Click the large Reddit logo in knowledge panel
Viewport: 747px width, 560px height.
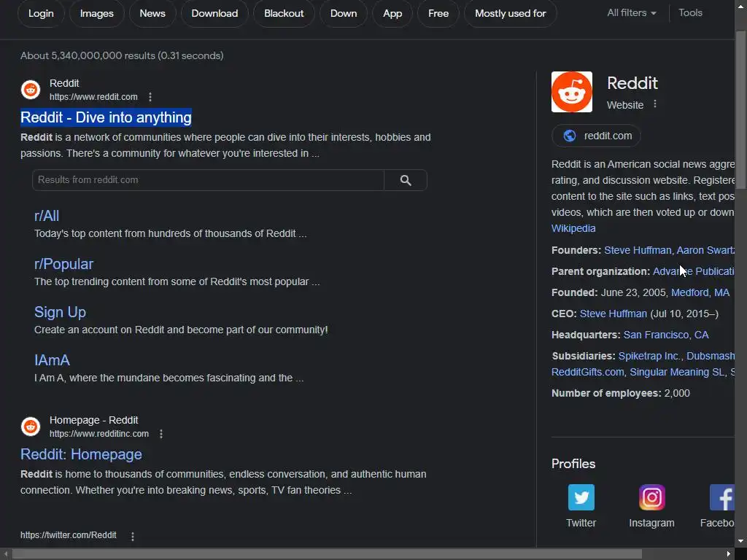(x=572, y=92)
